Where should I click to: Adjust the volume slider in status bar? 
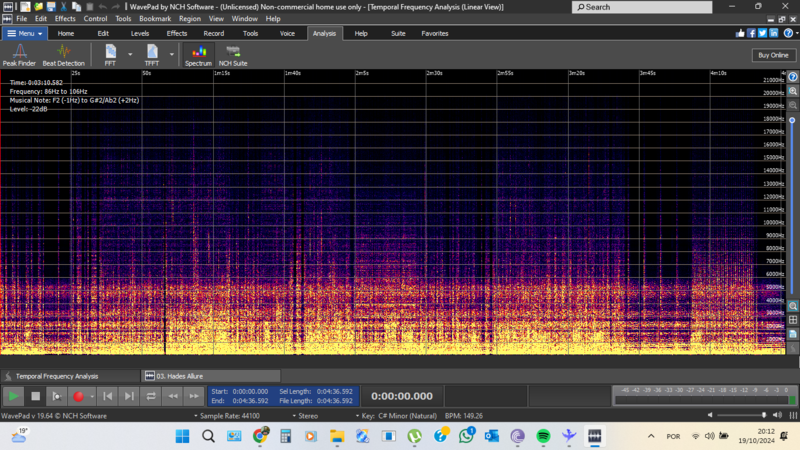pyautogui.click(x=764, y=415)
